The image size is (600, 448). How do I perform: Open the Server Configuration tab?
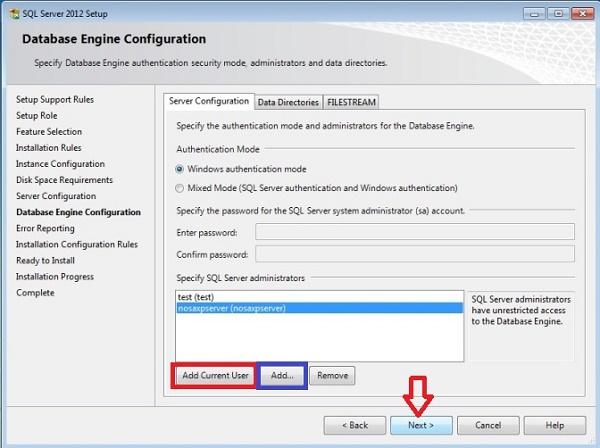[208, 101]
